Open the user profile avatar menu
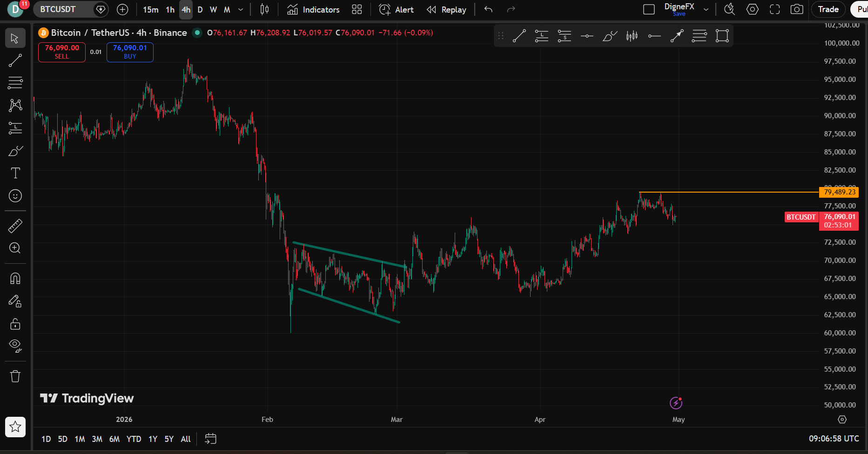 (15, 9)
